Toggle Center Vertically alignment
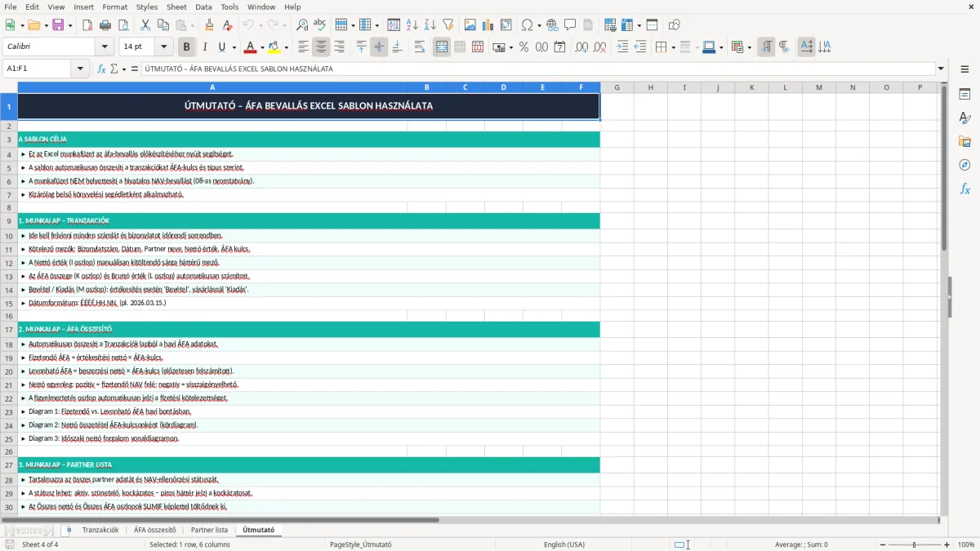 coord(379,47)
